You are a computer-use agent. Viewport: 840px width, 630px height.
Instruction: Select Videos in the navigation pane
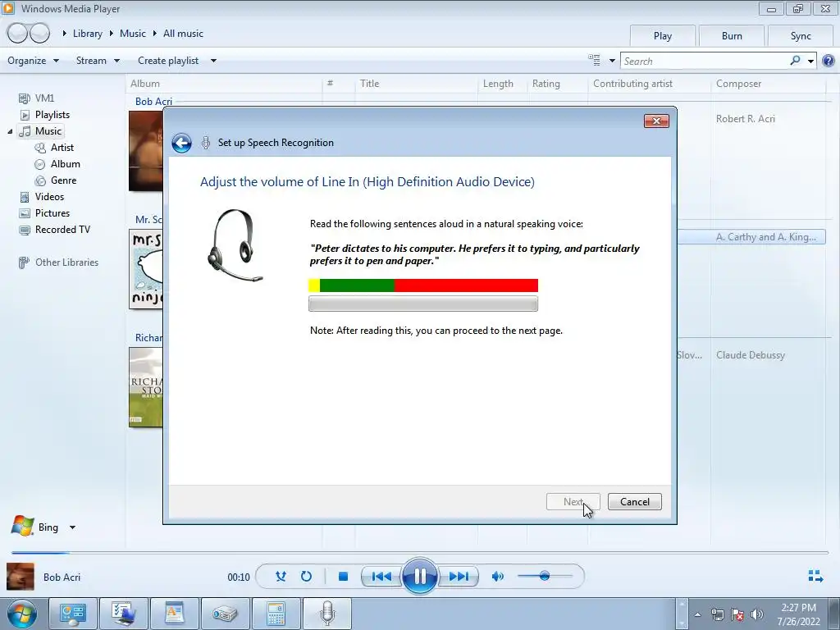[49, 197]
